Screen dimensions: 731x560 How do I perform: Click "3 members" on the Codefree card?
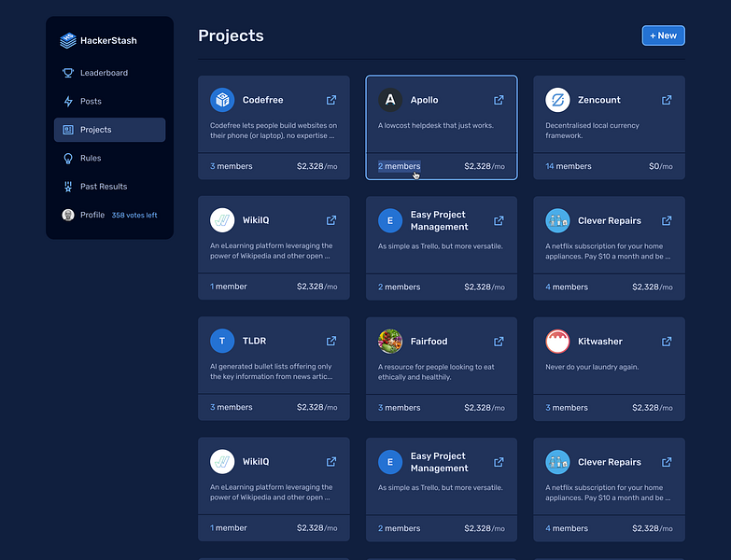[x=232, y=166]
